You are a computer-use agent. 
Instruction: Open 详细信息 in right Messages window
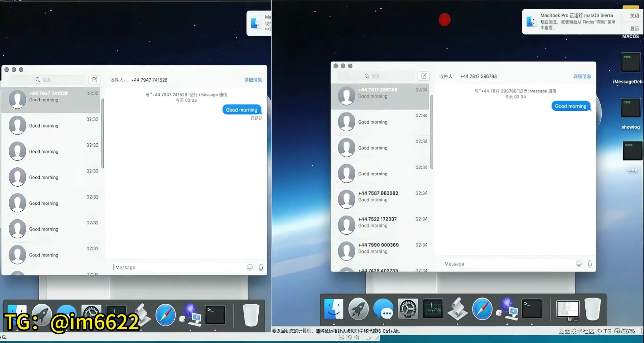tap(582, 76)
